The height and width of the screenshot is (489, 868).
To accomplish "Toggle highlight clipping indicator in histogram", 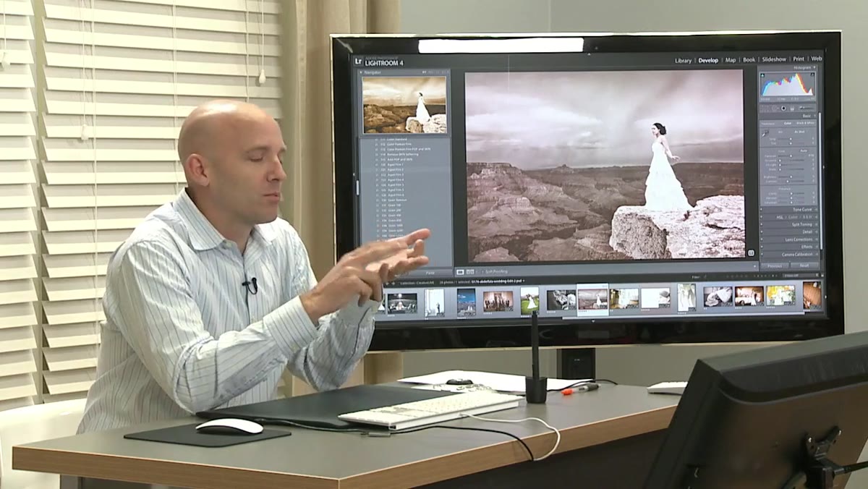I will point(812,75).
